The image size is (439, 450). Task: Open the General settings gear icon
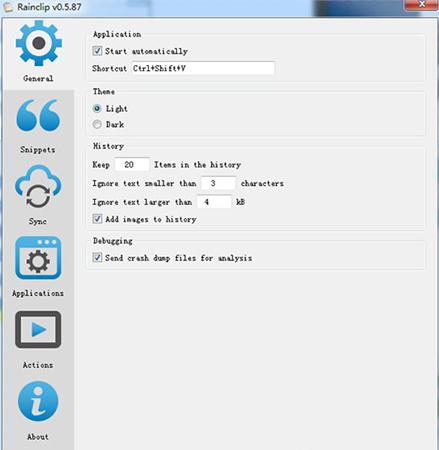39,43
